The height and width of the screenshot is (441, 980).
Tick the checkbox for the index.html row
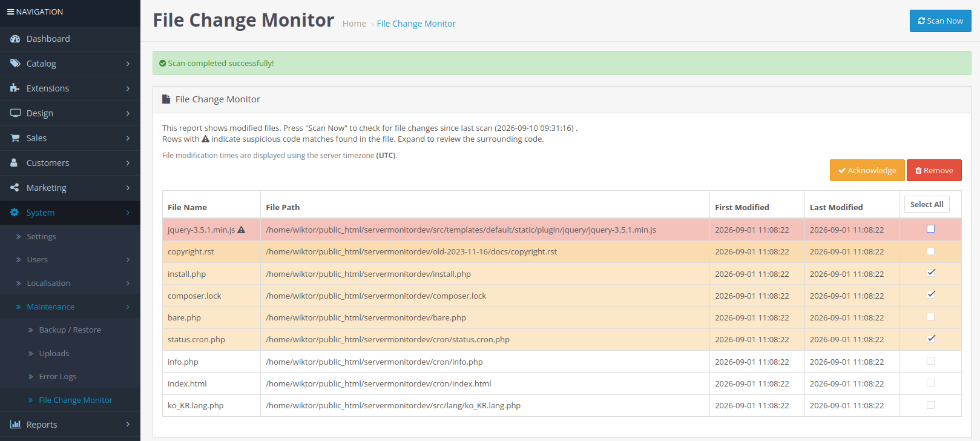click(931, 383)
